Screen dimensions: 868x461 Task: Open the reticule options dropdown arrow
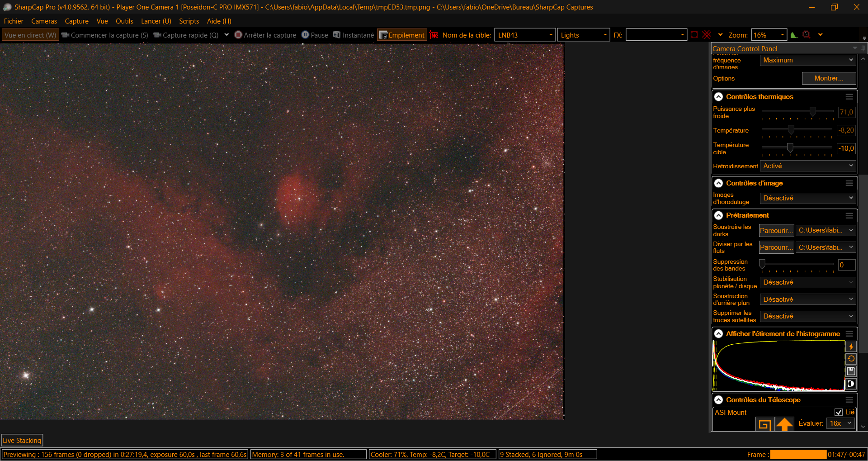tap(720, 35)
